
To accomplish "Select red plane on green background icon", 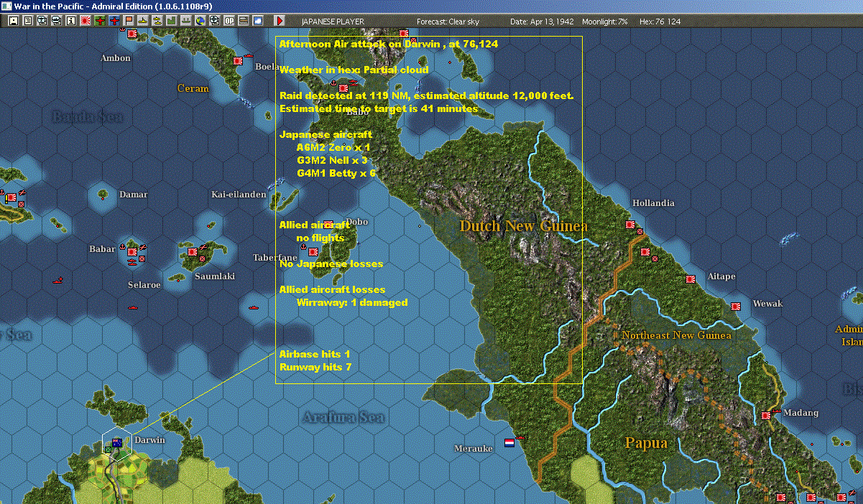I will point(100,21).
